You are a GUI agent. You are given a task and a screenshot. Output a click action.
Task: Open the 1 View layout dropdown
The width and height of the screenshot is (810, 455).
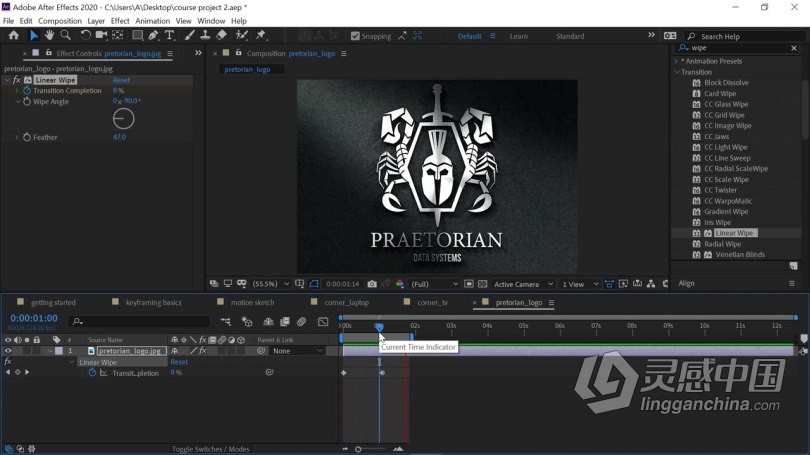(x=580, y=284)
